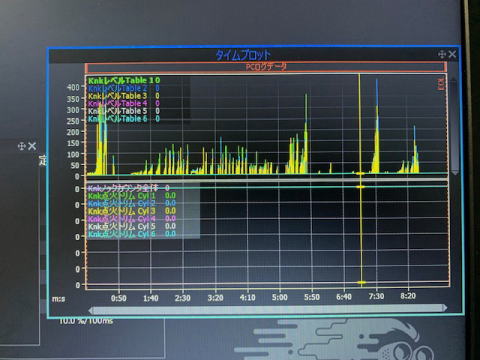The width and height of the screenshot is (480, 360).
Task: Click the vertical scrollbar down arrow
Action: click(454, 173)
